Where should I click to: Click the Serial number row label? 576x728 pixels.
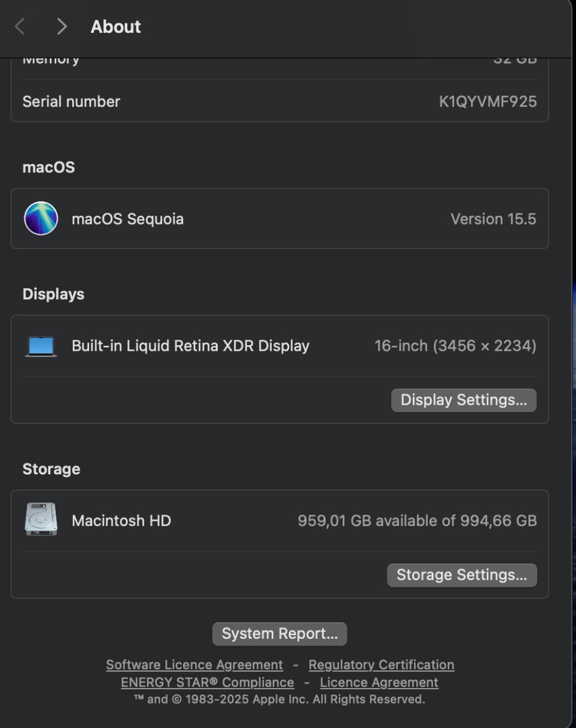click(x=72, y=101)
